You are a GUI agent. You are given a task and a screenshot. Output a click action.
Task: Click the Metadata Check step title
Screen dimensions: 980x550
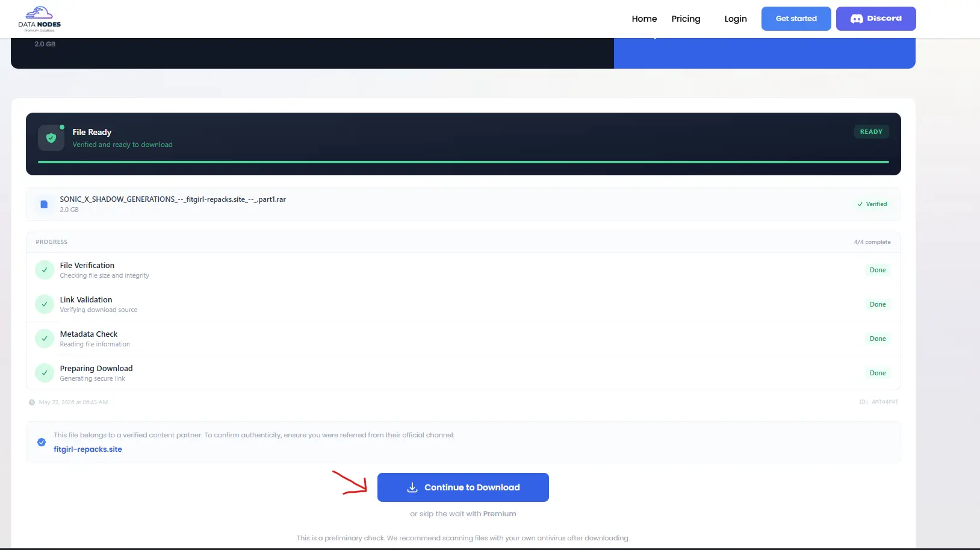pyautogui.click(x=88, y=334)
